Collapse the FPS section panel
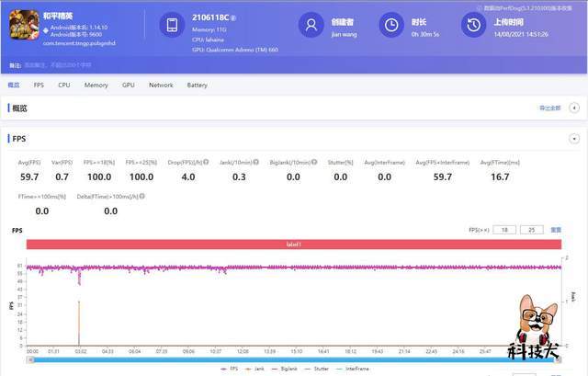The width and height of the screenshot is (588, 376). click(x=574, y=139)
